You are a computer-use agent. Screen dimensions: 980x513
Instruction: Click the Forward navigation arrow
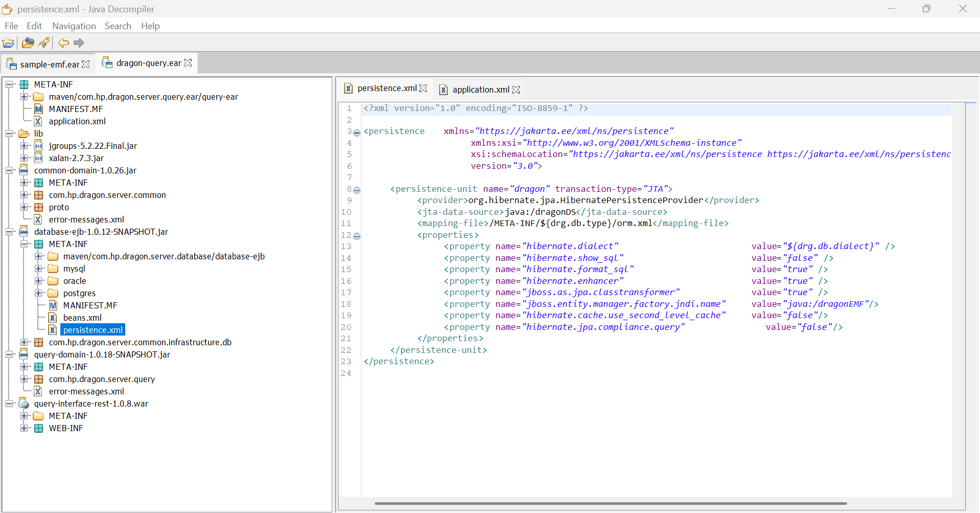79,43
